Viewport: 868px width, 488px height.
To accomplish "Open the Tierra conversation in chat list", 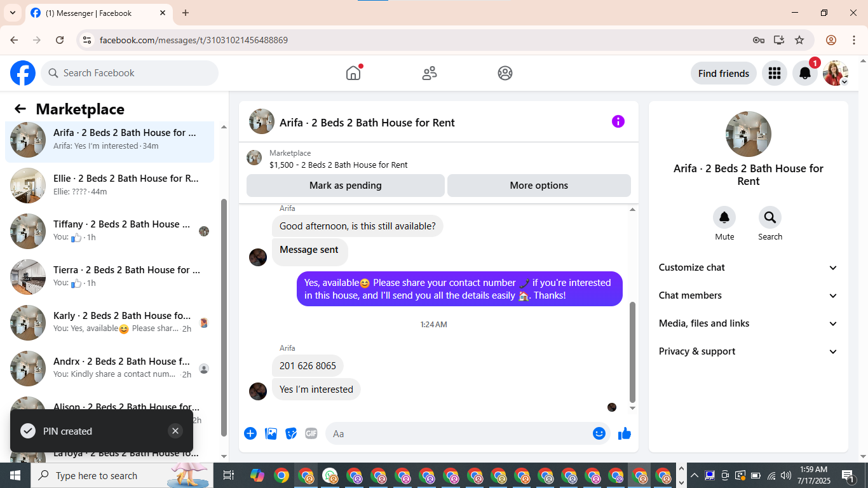I will click(x=109, y=277).
